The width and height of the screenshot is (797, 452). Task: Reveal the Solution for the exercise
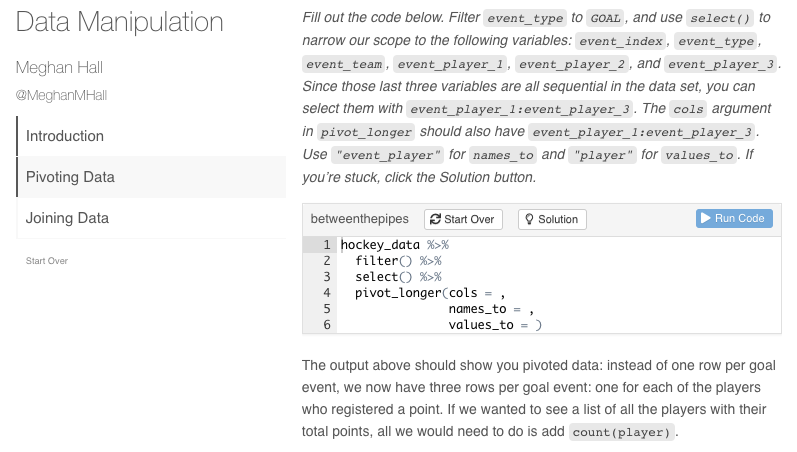click(x=552, y=219)
